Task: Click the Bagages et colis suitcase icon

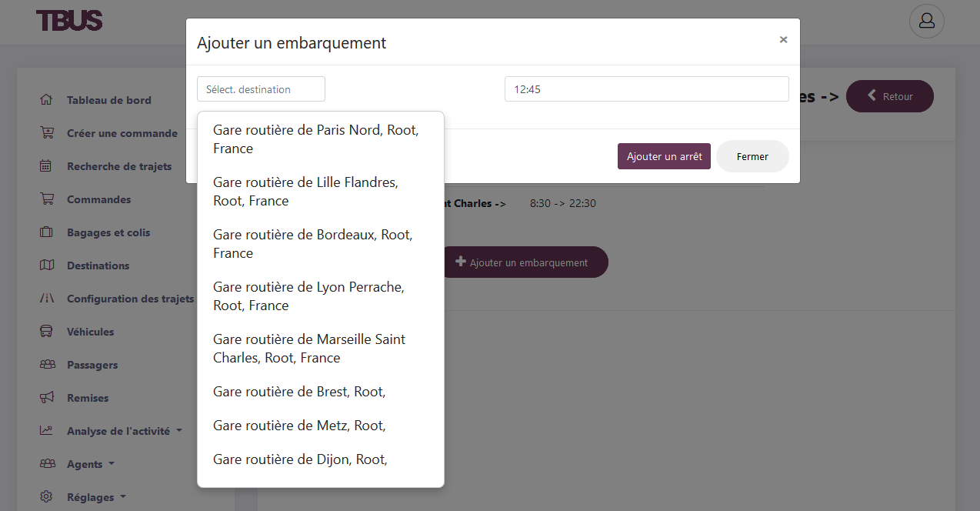Action: point(46,232)
